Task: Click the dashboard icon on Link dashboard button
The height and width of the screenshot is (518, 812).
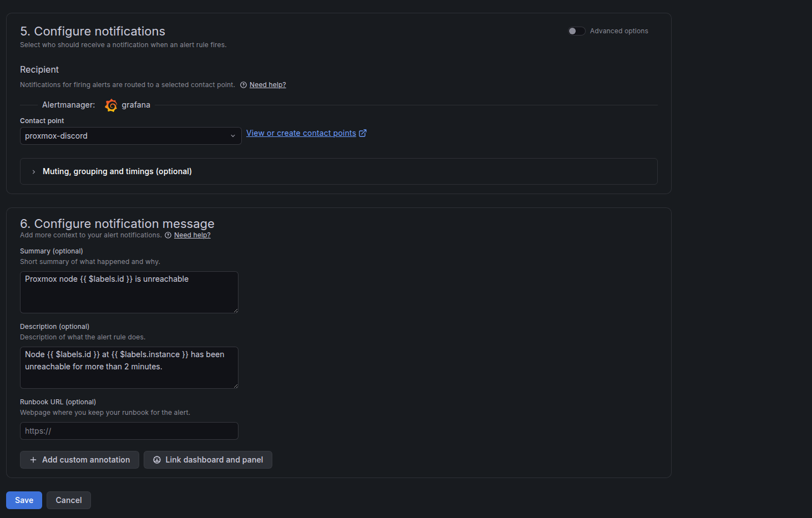Action: tap(157, 460)
